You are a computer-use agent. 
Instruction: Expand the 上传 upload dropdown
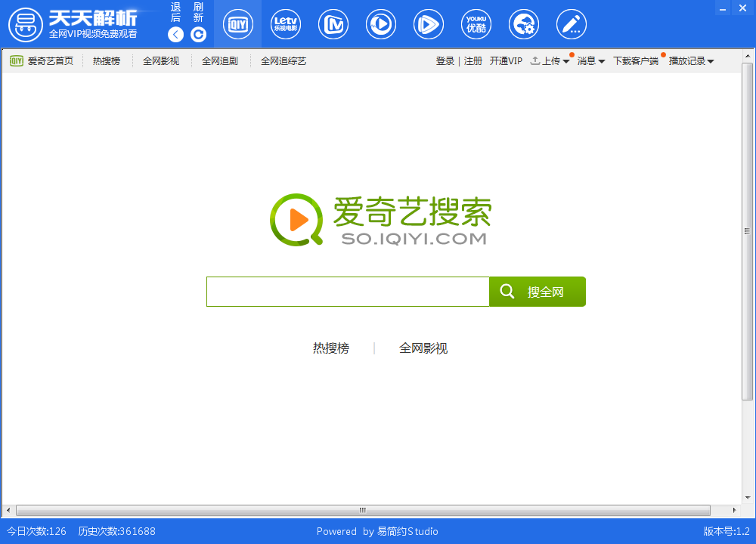(x=550, y=61)
